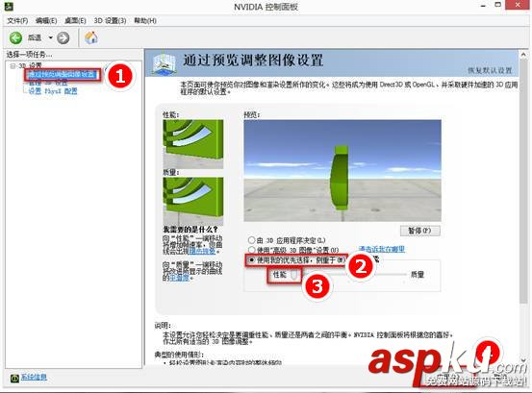
Task: Open the 帮助(H) menu
Action: pos(145,21)
